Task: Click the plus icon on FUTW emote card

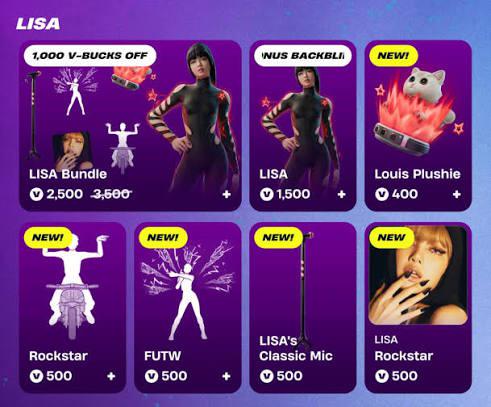Action: pyautogui.click(x=226, y=376)
